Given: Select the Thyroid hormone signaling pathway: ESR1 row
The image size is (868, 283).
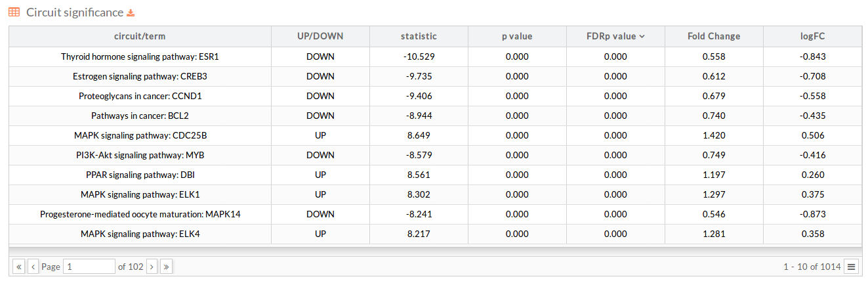Looking at the screenshot, I should 435,57.
